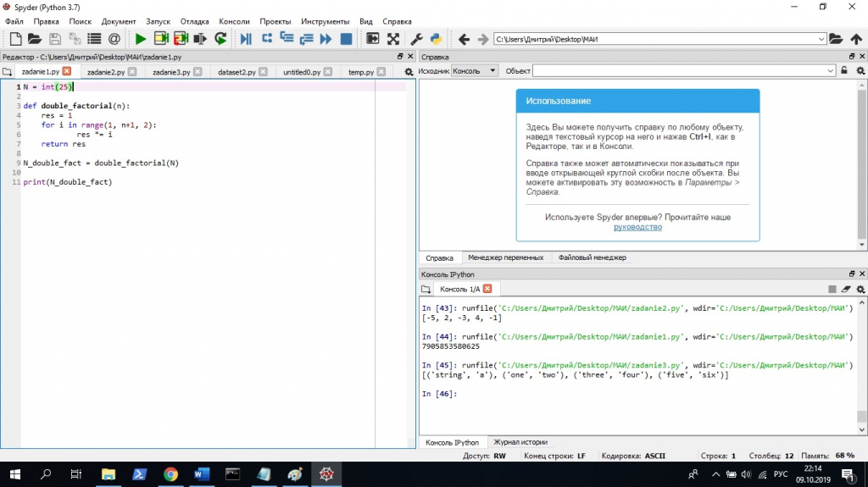Click in the Объект input field

coord(679,71)
